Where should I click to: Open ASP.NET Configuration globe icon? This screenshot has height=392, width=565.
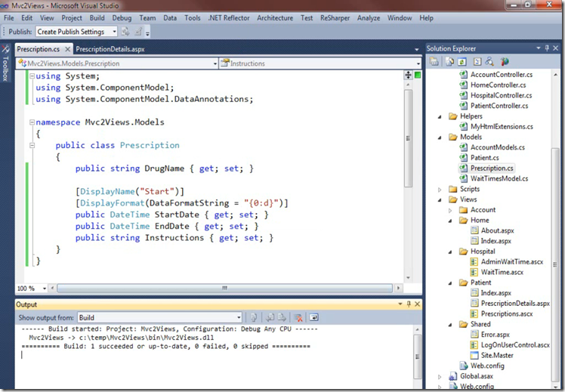pos(505,62)
